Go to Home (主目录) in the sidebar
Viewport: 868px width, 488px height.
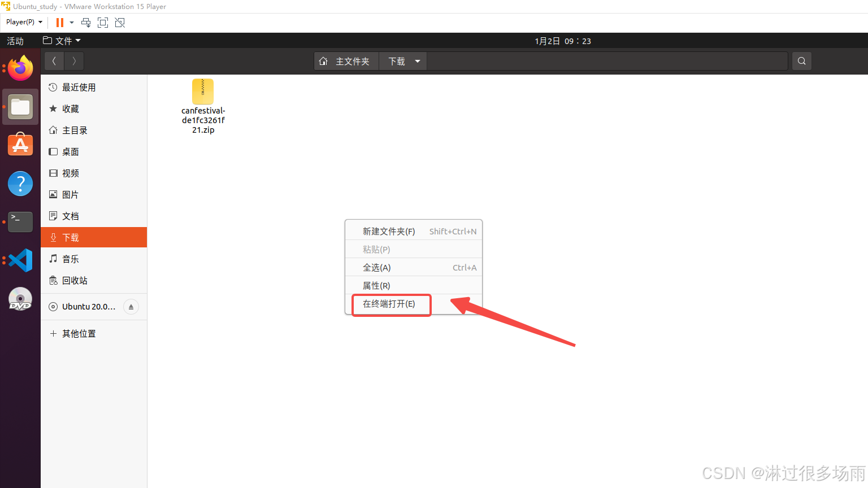94,130
